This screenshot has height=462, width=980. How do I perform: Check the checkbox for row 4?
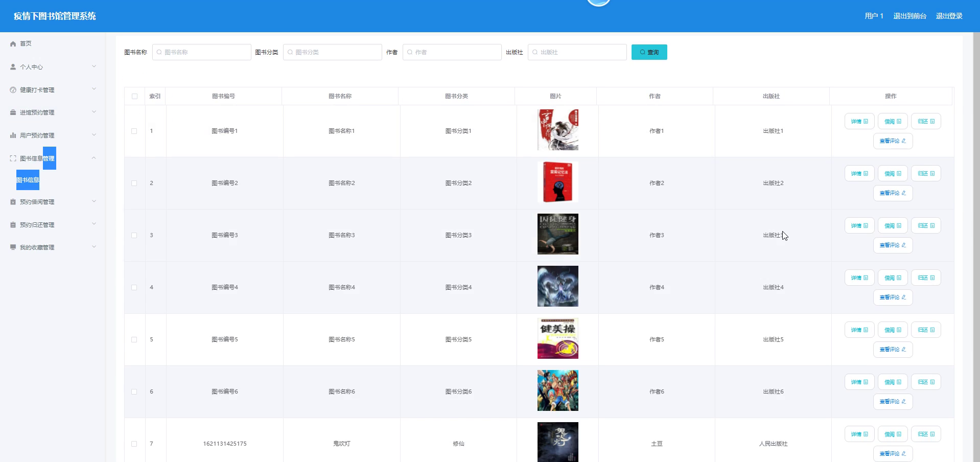click(134, 287)
